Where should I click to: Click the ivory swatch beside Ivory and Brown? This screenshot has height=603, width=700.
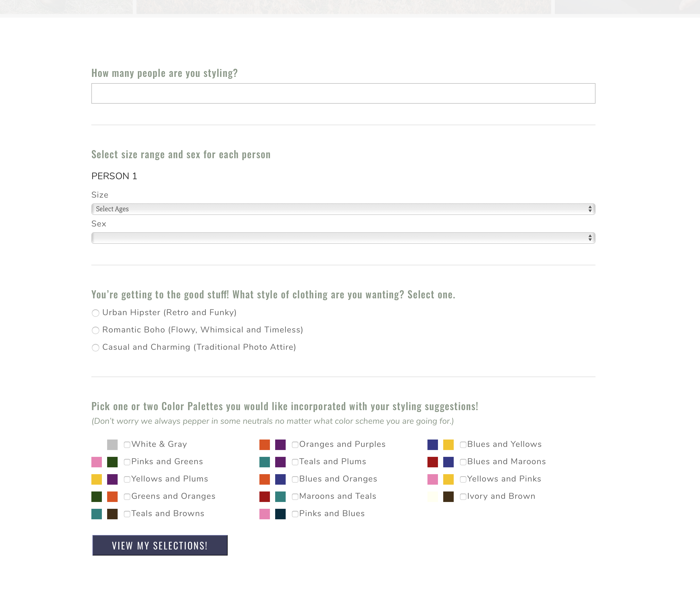click(432, 497)
